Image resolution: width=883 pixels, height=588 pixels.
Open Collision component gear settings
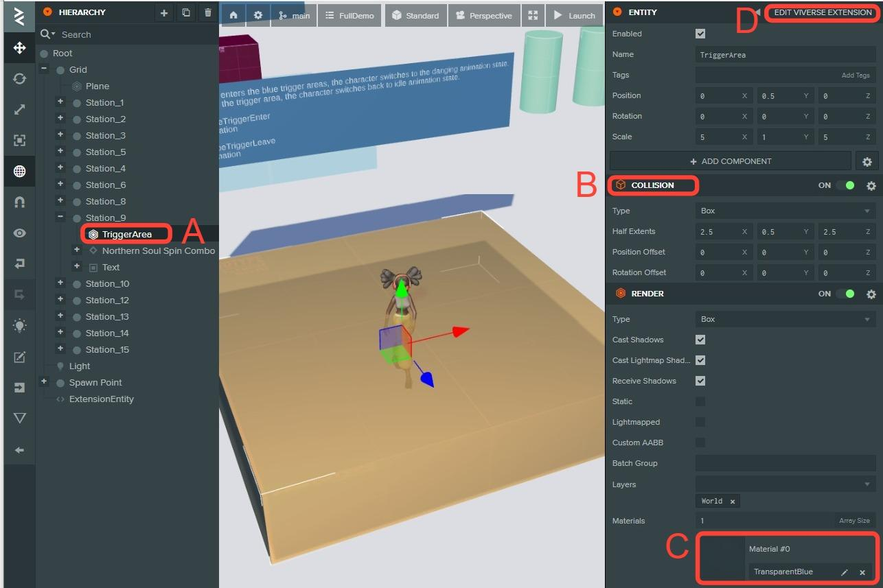[871, 185]
